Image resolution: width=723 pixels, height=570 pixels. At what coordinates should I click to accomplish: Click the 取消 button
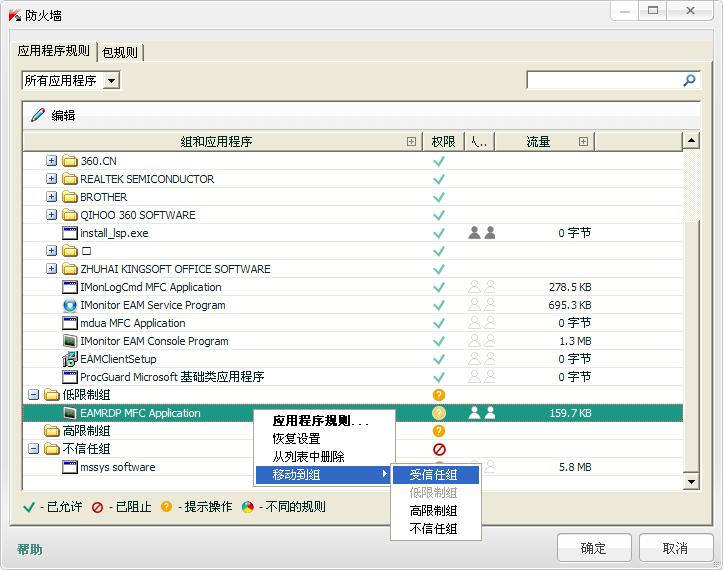click(x=676, y=548)
